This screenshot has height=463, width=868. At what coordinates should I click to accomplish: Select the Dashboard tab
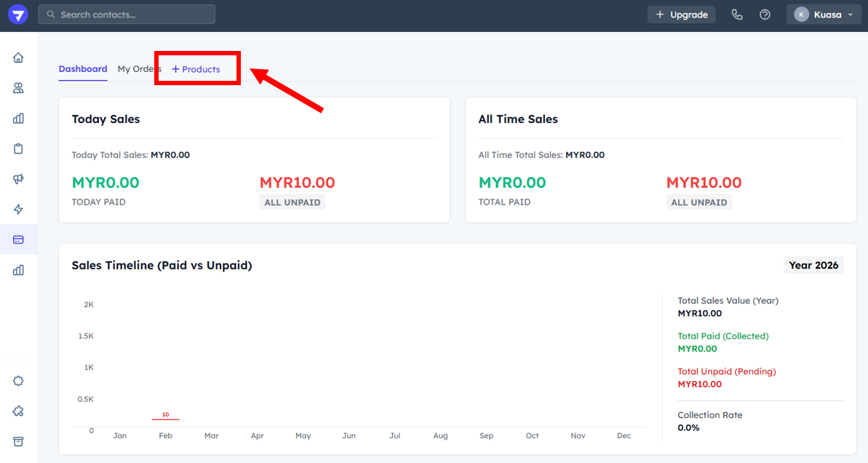[83, 69]
